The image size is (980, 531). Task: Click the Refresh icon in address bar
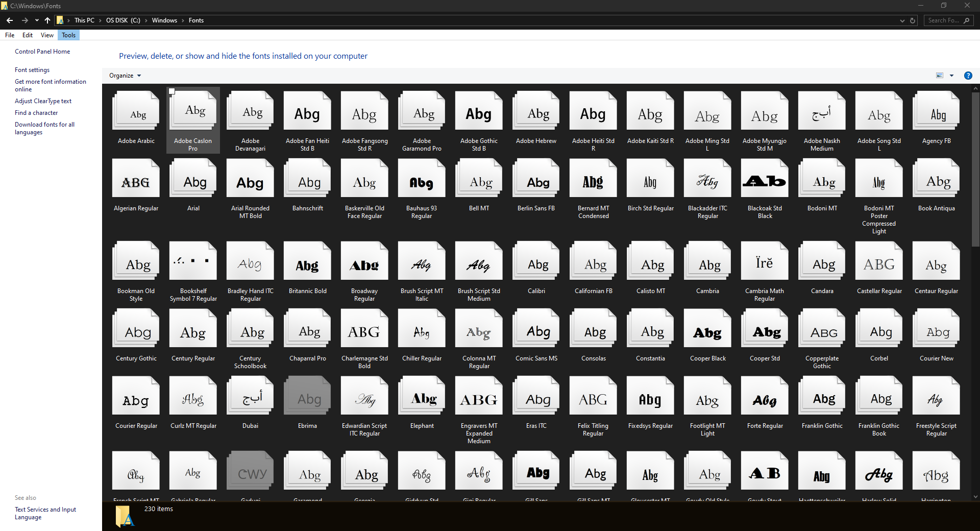coord(913,20)
